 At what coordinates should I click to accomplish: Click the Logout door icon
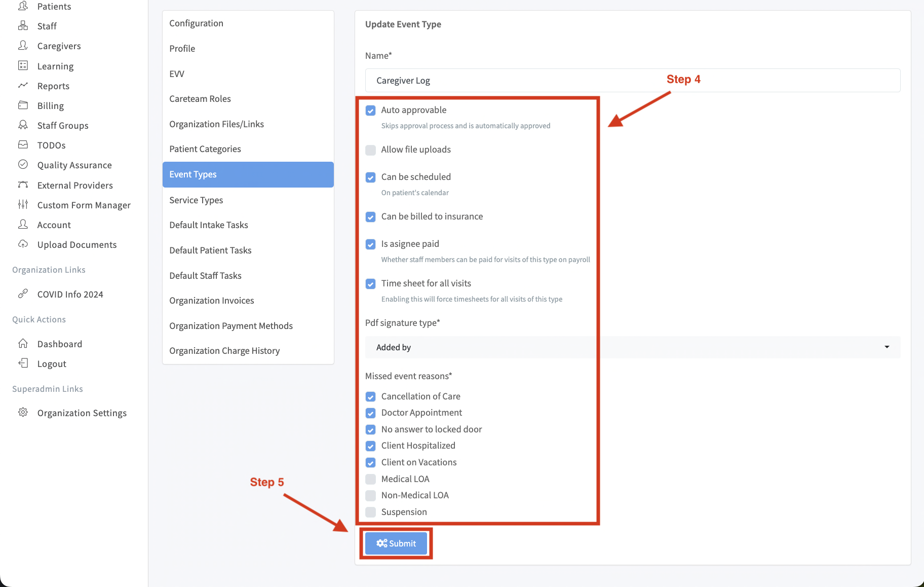(x=23, y=363)
